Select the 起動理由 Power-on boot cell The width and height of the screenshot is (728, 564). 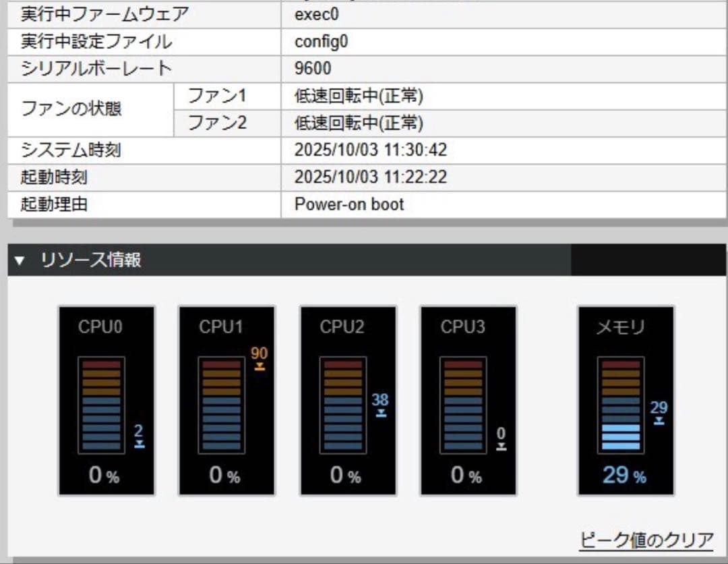point(348,204)
